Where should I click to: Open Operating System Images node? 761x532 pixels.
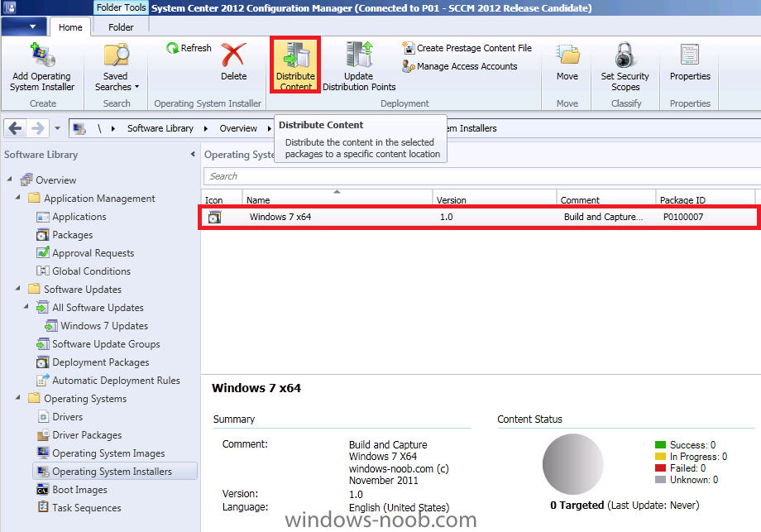tap(108, 453)
